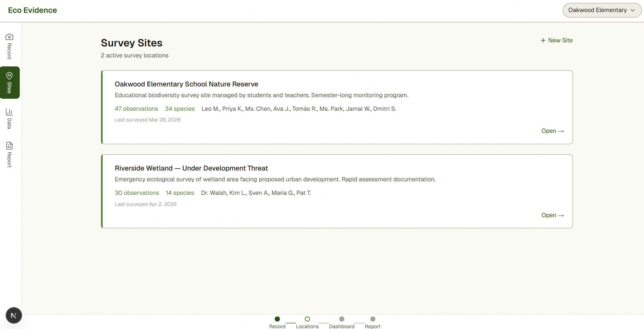Open Riverside Wetland site title
This screenshot has height=329, width=644.
click(x=191, y=168)
